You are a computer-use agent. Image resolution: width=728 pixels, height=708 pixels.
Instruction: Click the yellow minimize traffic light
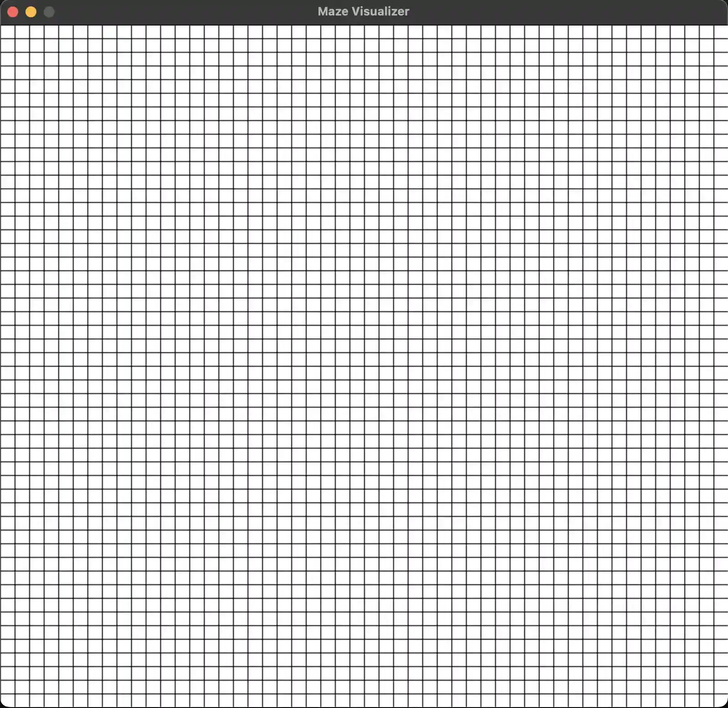tap(30, 11)
